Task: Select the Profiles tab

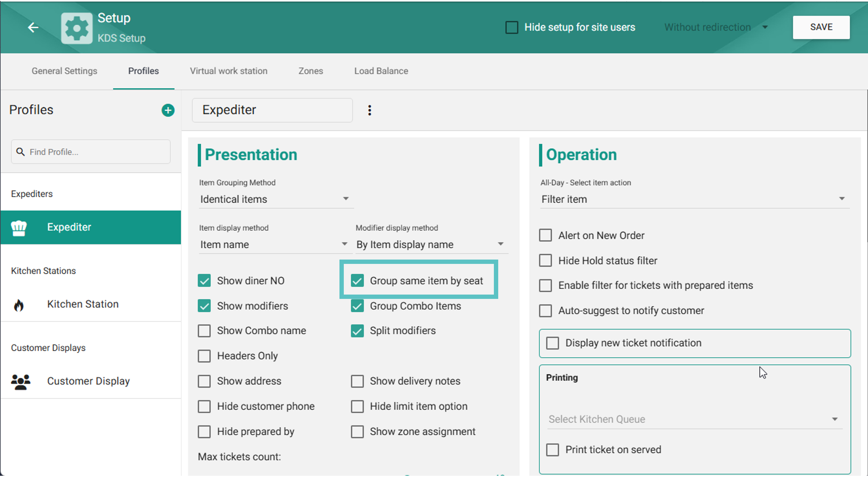Action: pyautogui.click(x=144, y=71)
